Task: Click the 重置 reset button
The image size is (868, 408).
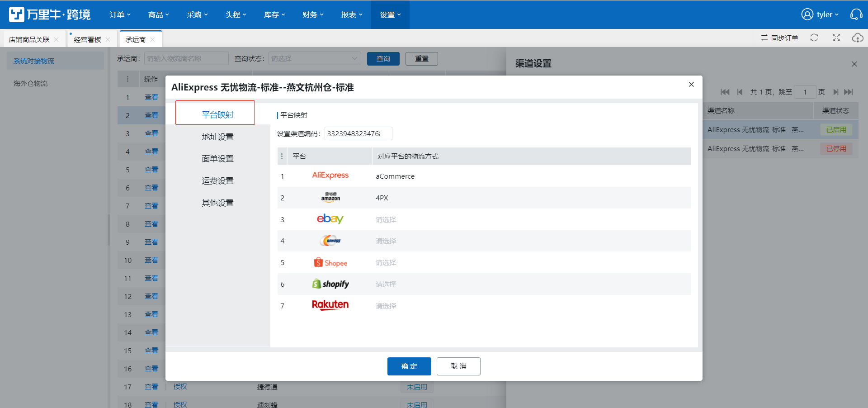Action: coord(422,58)
